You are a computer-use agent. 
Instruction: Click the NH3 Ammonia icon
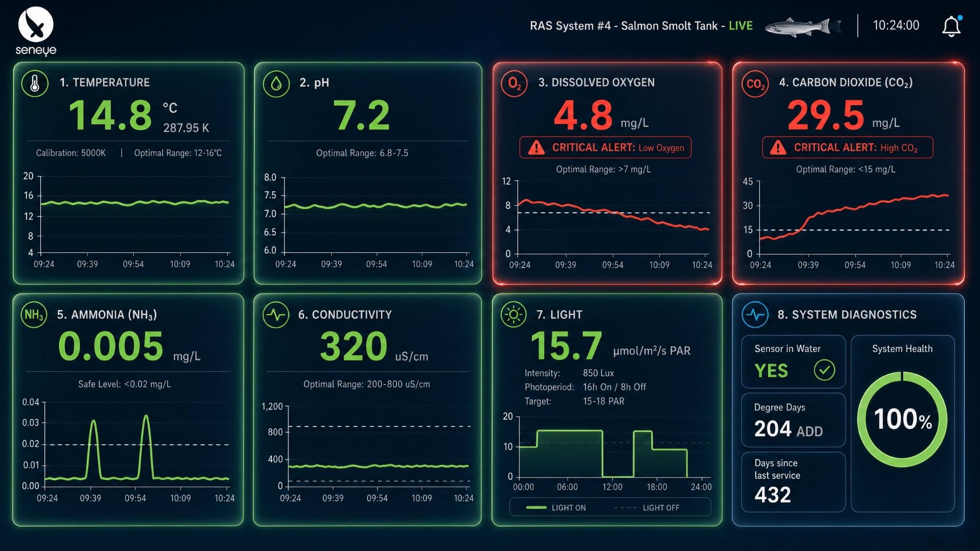(x=34, y=315)
